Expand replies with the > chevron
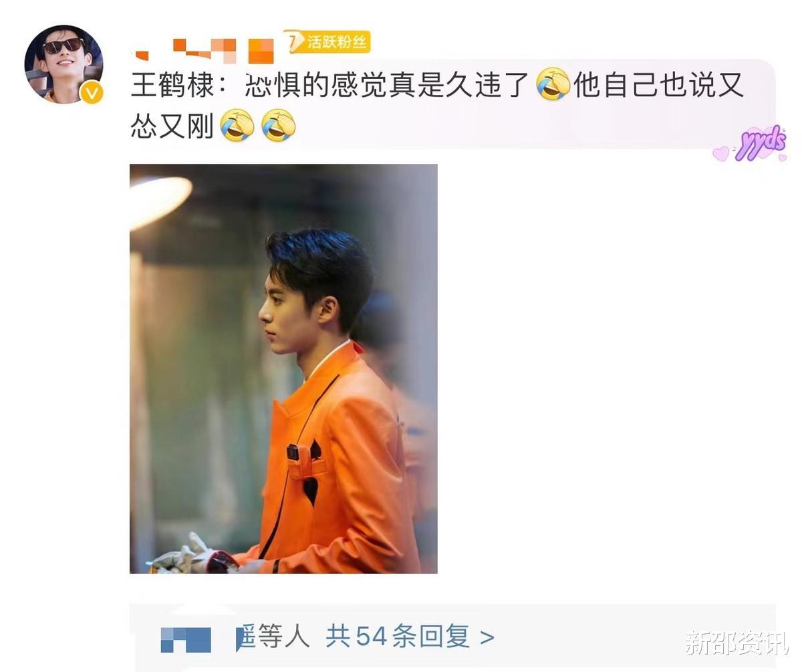 487,638
